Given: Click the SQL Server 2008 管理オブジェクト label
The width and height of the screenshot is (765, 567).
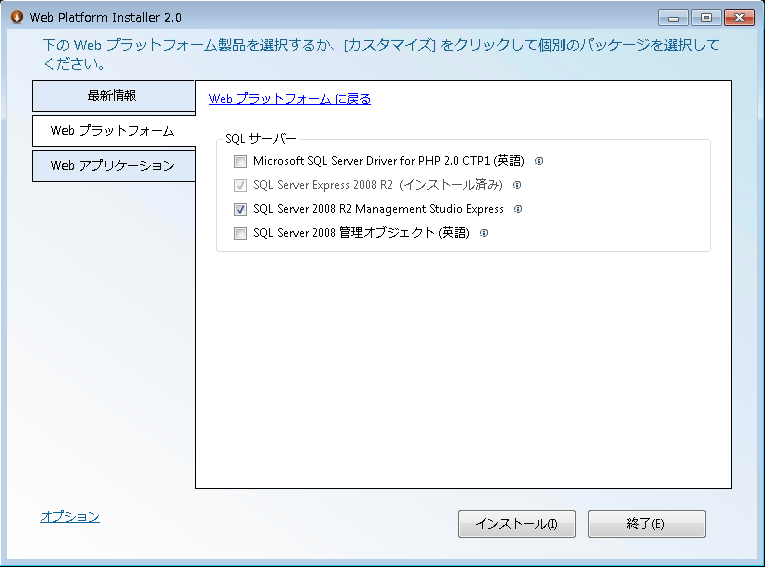Looking at the screenshot, I should (361, 233).
